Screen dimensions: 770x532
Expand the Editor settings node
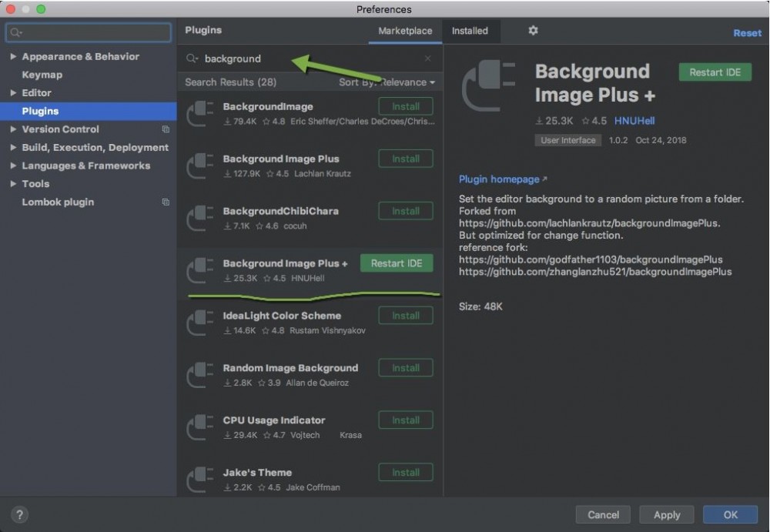(13, 93)
